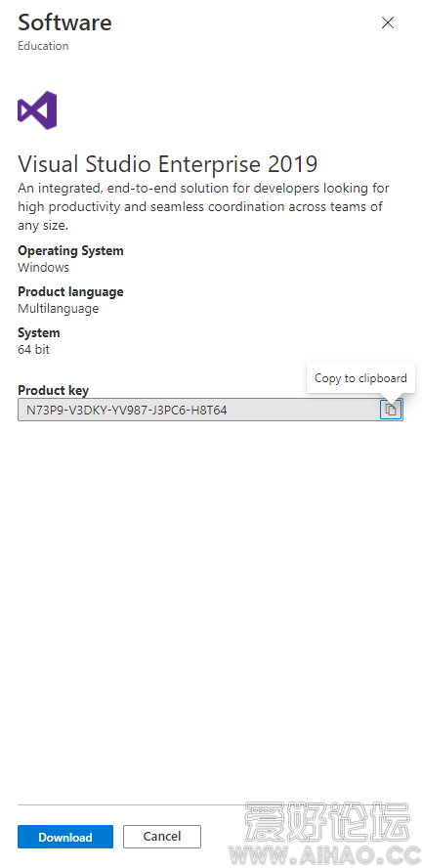Select the 'Multilanguage' value text
This screenshot has height=868, width=422.
point(58,308)
